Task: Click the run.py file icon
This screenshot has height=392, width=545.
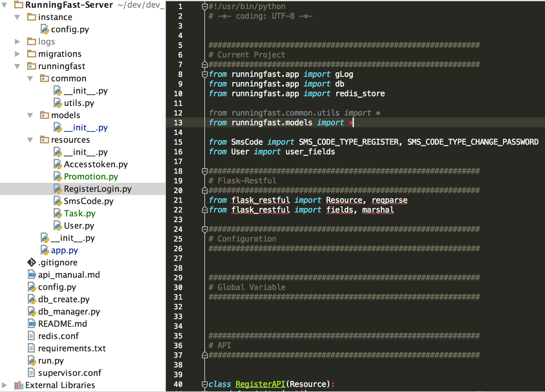Action: [x=32, y=360]
